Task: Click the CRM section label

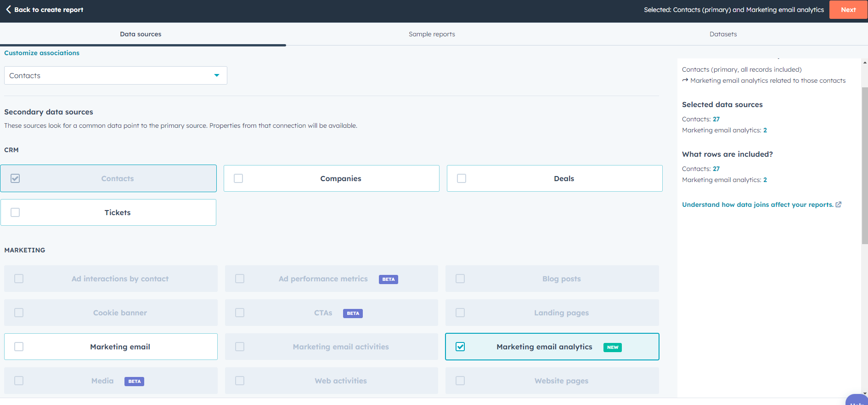Action: pos(11,150)
